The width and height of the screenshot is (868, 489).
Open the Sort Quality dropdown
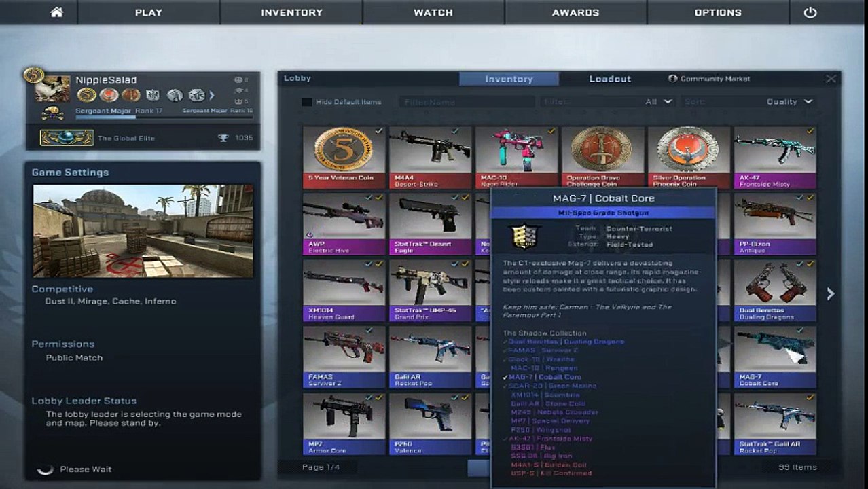pos(748,102)
